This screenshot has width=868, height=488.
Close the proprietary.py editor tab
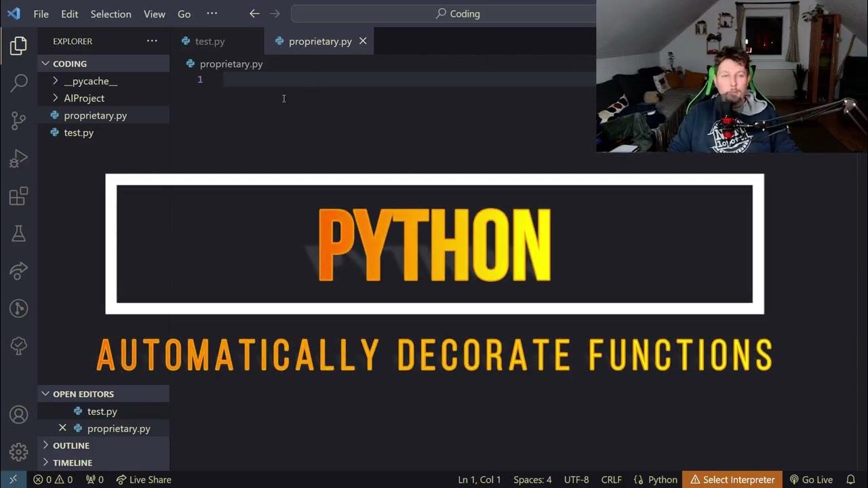pyautogui.click(x=363, y=41)
